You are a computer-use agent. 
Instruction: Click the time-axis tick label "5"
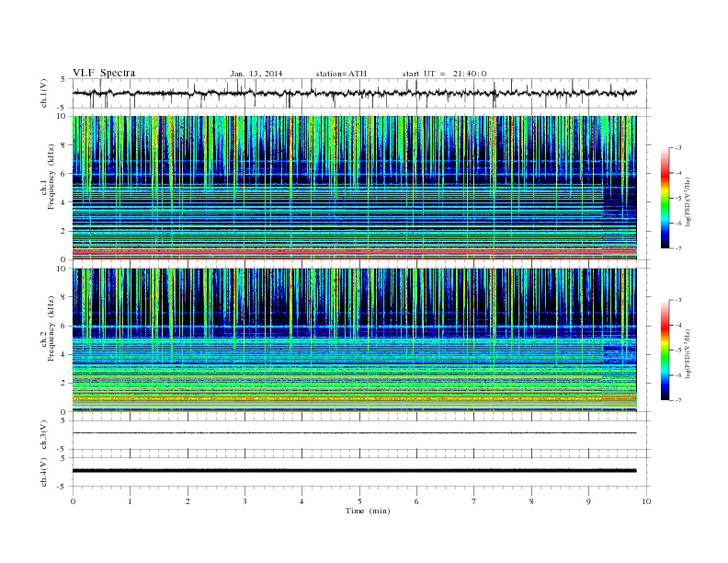click(359, 501)
